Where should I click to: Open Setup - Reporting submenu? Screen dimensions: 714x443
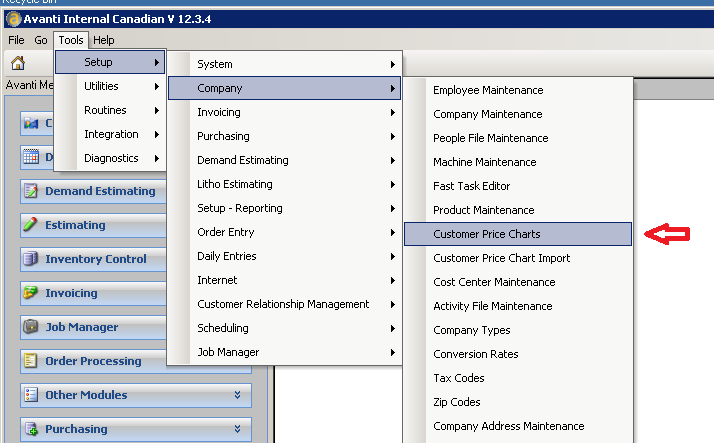[x=285, y=208]
